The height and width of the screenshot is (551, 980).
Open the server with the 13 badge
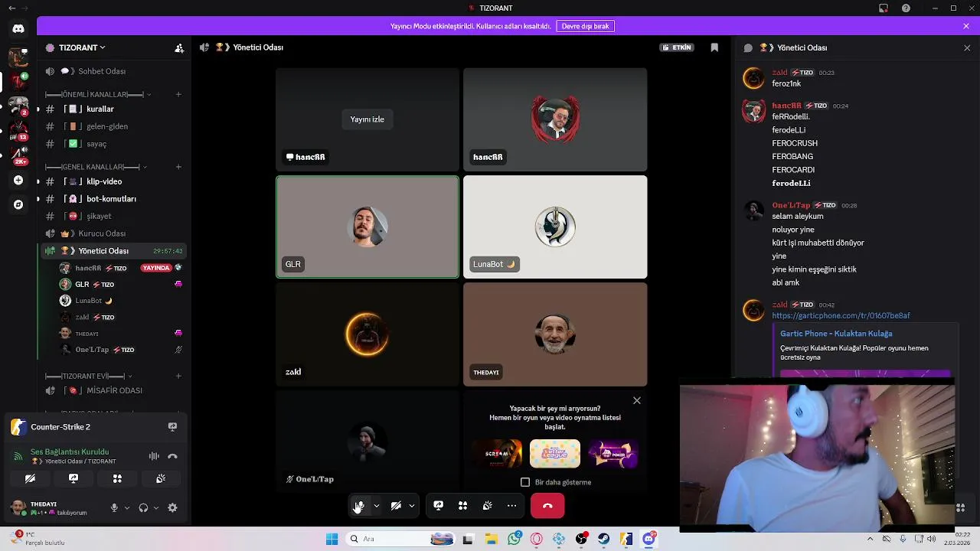[x=18, y=130]
